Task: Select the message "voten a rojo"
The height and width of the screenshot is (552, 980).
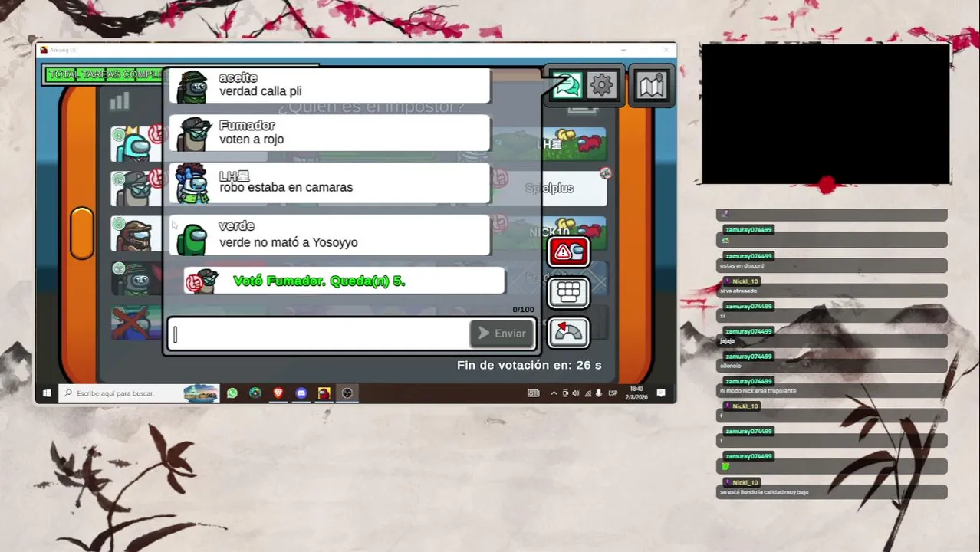Action: click(x=252, y=140)
